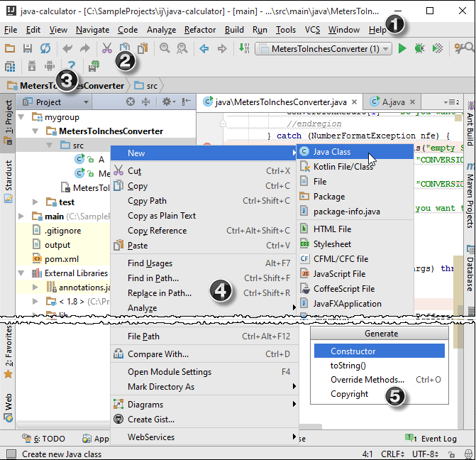
Task: Click the Synchronize refresh icon
Action: [x=45, y=49]
